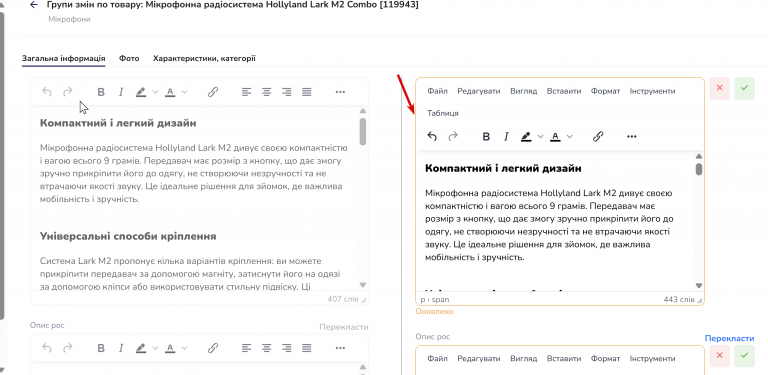Click the Мікрофони category subtitle

click(x=69, y=19)
